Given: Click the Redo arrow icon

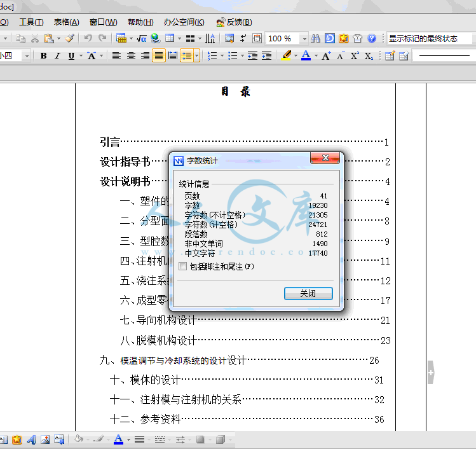Looking at the screenshot, I should point(102,39).
